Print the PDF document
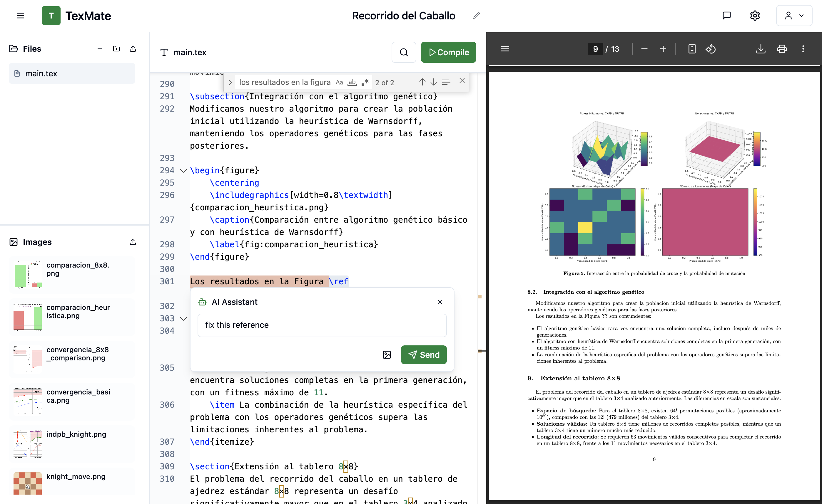 (782, 49)
